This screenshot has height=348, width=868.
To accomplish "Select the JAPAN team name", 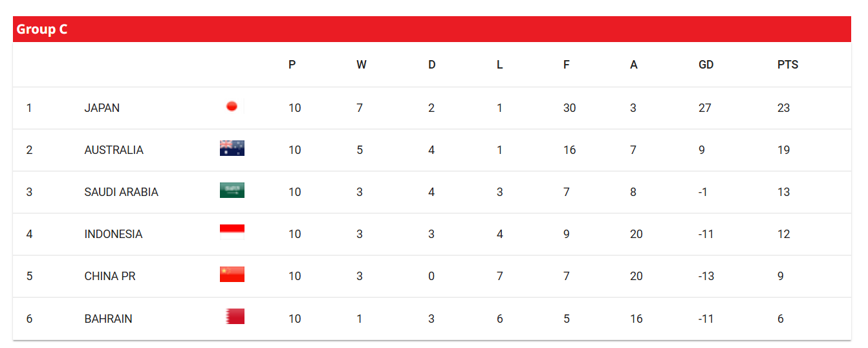I will coord(102,108).
